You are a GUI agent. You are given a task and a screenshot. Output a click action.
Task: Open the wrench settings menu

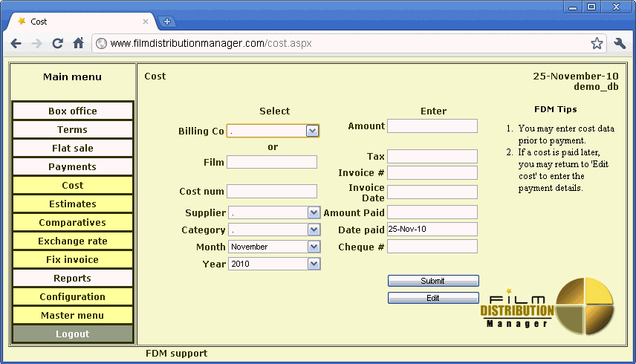coord(620,44)
